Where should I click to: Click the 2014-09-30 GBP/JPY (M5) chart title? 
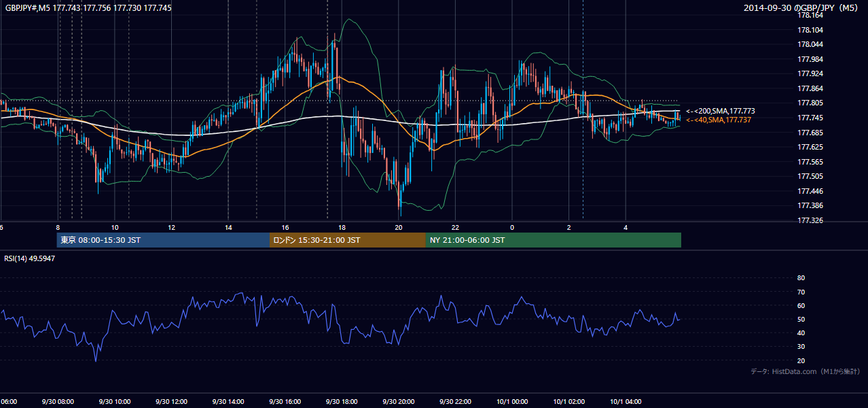(801, 7)
